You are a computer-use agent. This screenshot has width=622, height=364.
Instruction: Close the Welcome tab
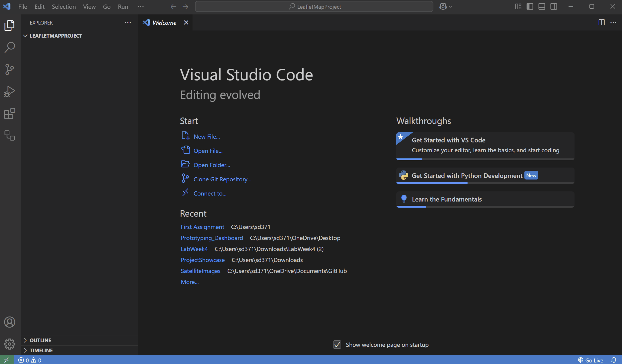click(186, 22)
